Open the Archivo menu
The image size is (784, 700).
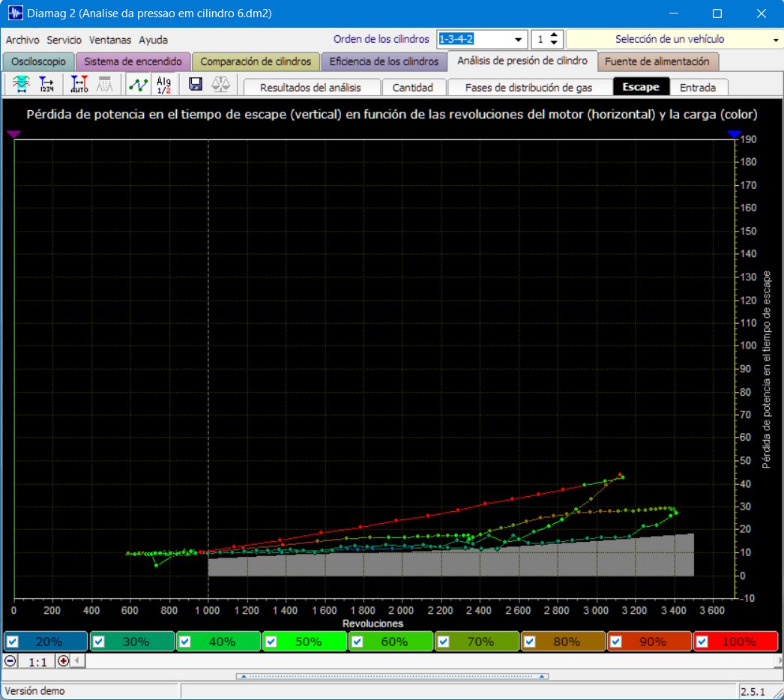coord(22,40)
